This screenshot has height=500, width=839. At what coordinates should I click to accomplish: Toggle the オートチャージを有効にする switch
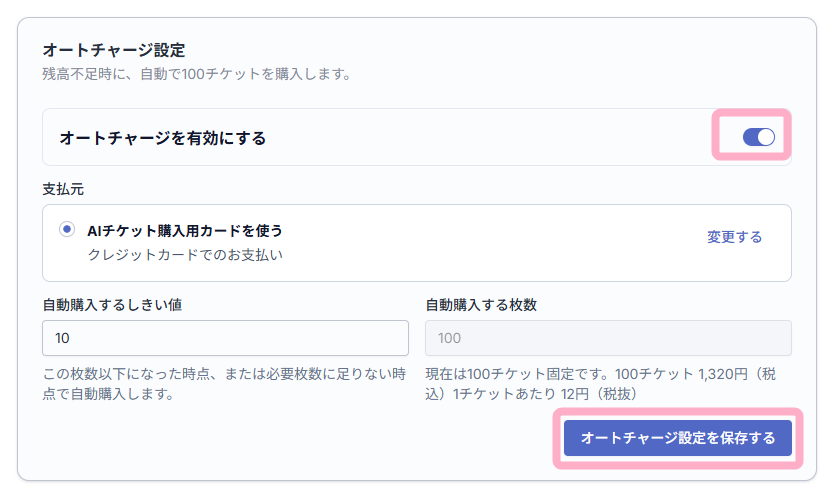pyautogui.click(x=758, y=137)
